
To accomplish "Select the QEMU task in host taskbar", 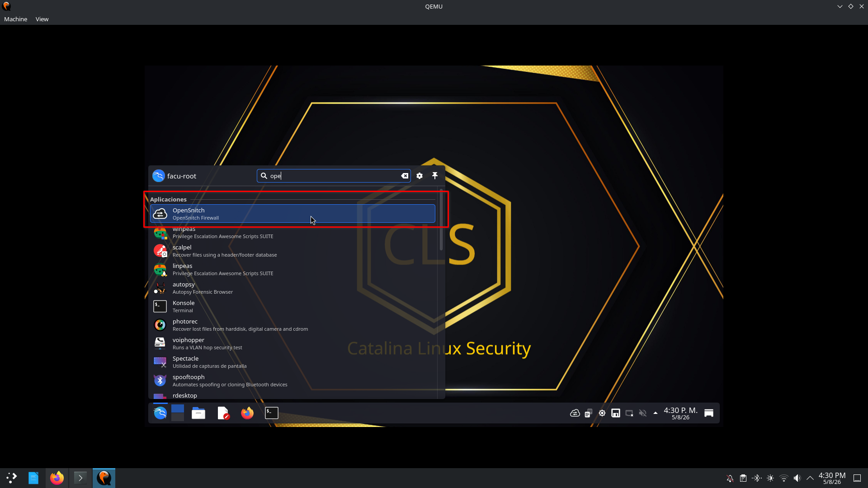I will pyautogui.click(x=104, y=478).
